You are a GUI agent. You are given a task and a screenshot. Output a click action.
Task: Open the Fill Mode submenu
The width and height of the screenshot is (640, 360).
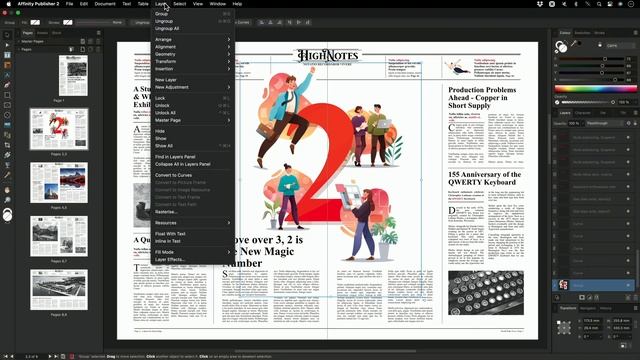tap(192, 252)
